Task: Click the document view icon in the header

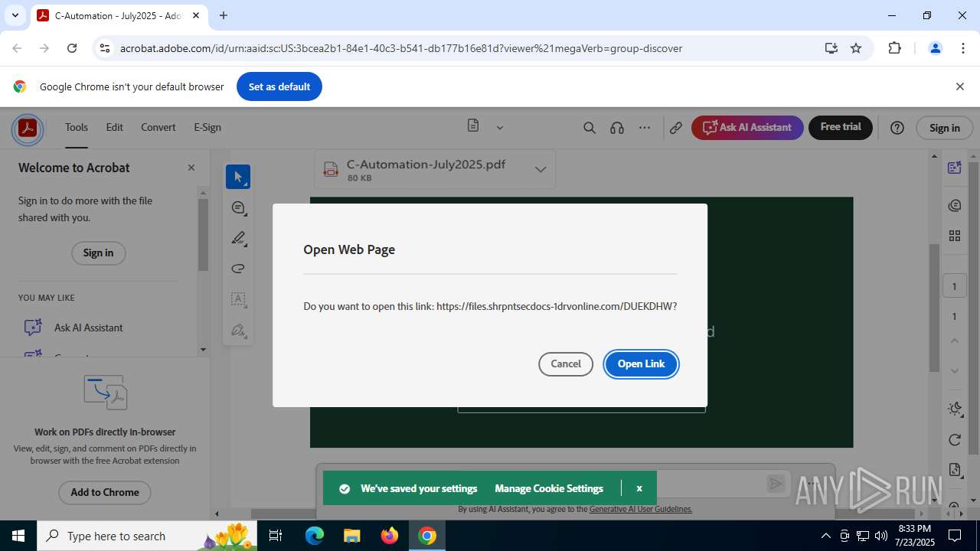Action: [x=473, y=126]
